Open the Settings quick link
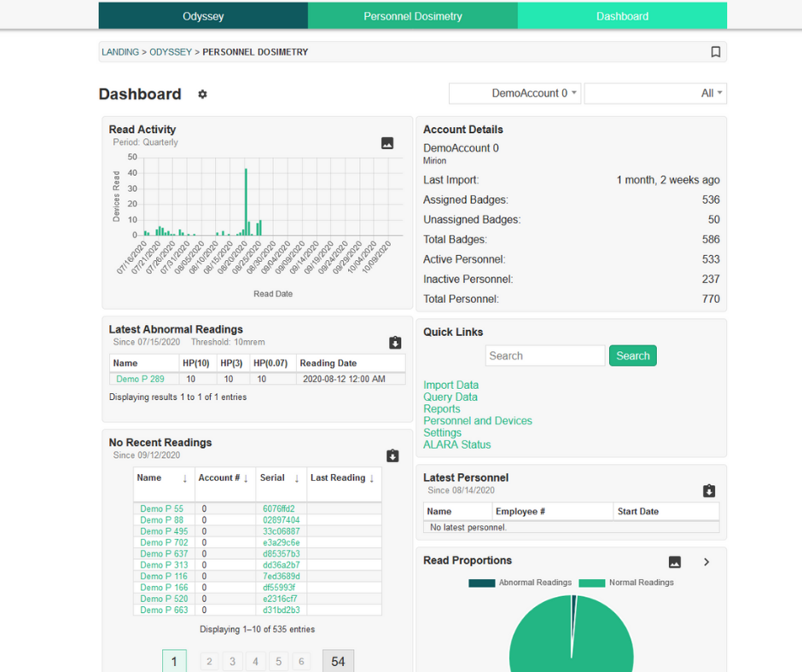 442,432
